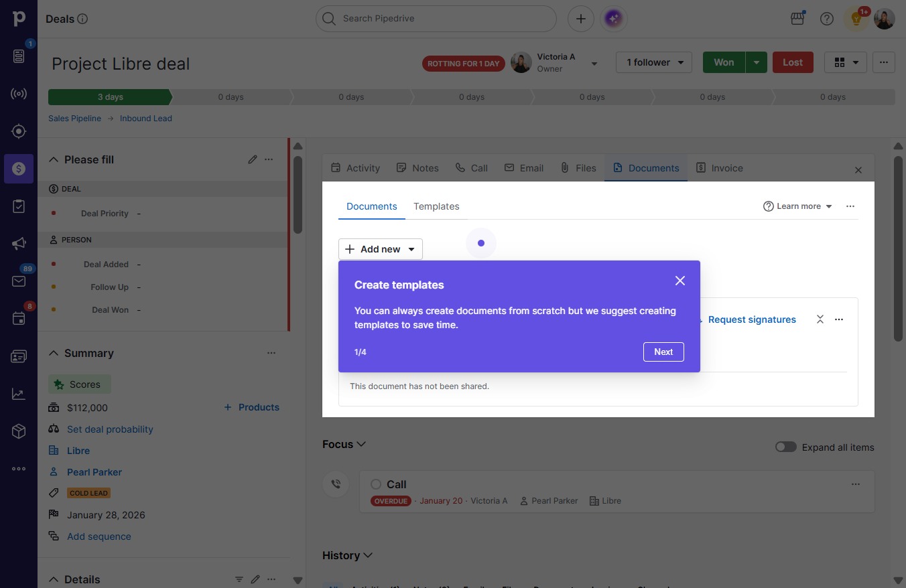Open the user profile avatar
This screenshot has height=588, width=906.
[885, 19]
